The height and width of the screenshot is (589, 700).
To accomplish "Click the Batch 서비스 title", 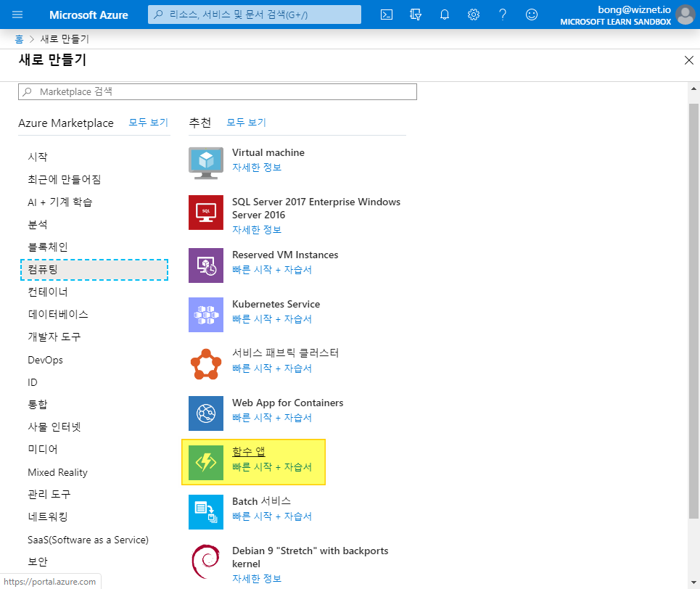I will click(262, 501).
